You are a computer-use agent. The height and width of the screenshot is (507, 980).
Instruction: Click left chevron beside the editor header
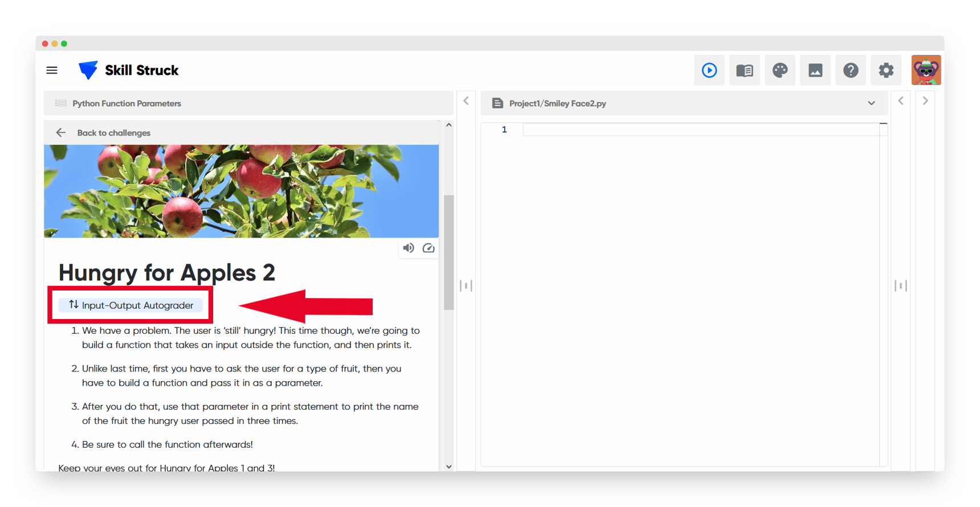click(x=901, y=101)
